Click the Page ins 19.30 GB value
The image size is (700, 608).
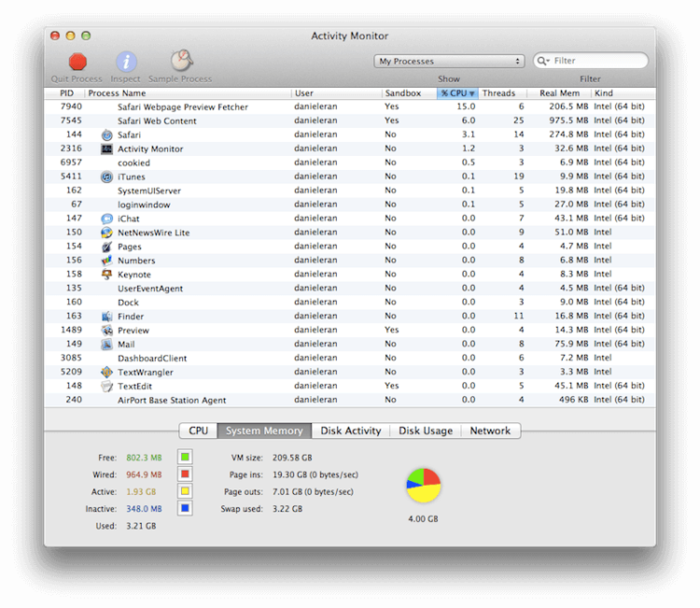[x=315, y=474]
